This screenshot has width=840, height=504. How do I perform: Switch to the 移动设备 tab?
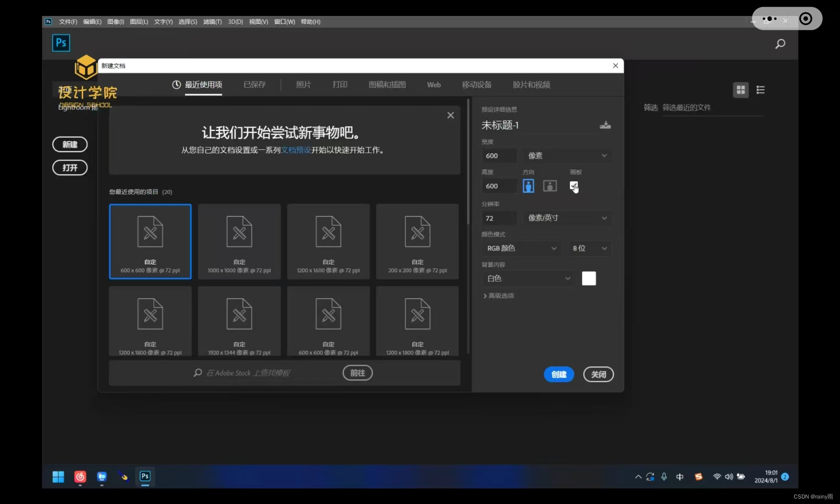(x=477, y=85)
